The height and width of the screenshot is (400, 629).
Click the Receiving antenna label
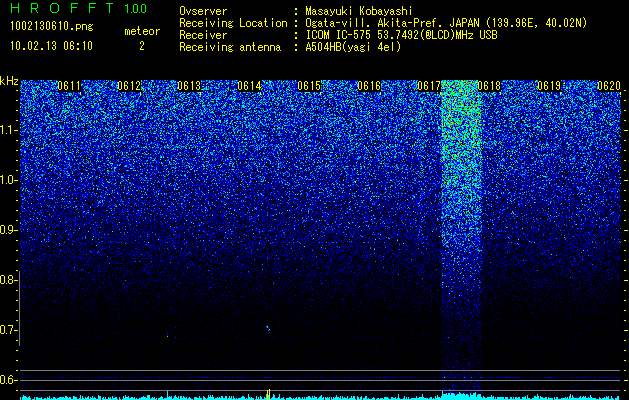coord(230,47)
